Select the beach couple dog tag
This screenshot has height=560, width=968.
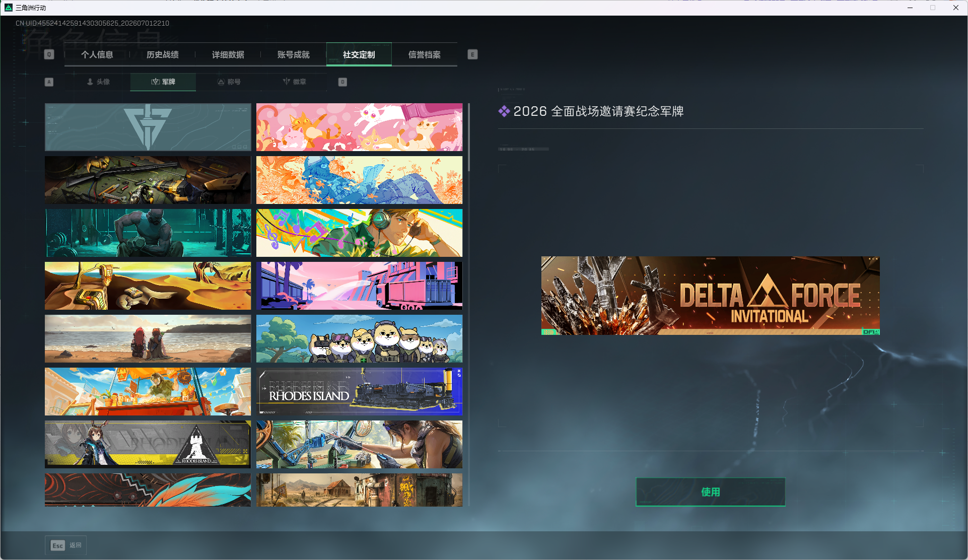pyautogui.click(x=148, y=338)
